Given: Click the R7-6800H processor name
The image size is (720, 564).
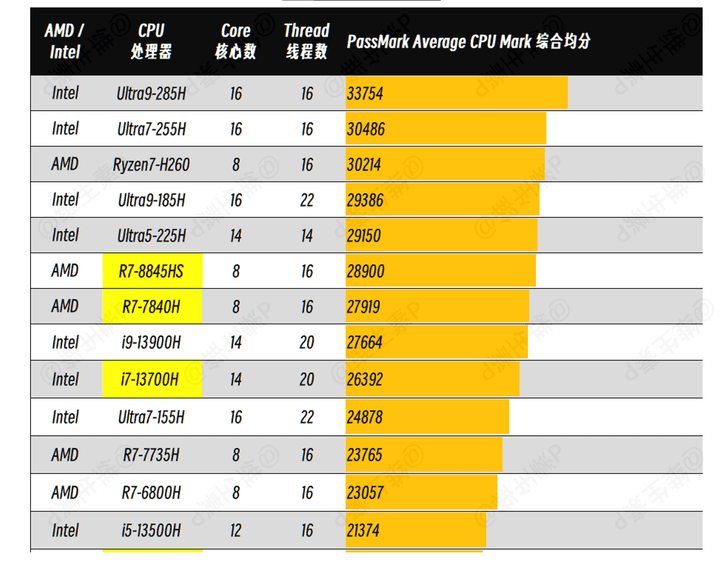Looking at the screenshot, I should [150, 492].
